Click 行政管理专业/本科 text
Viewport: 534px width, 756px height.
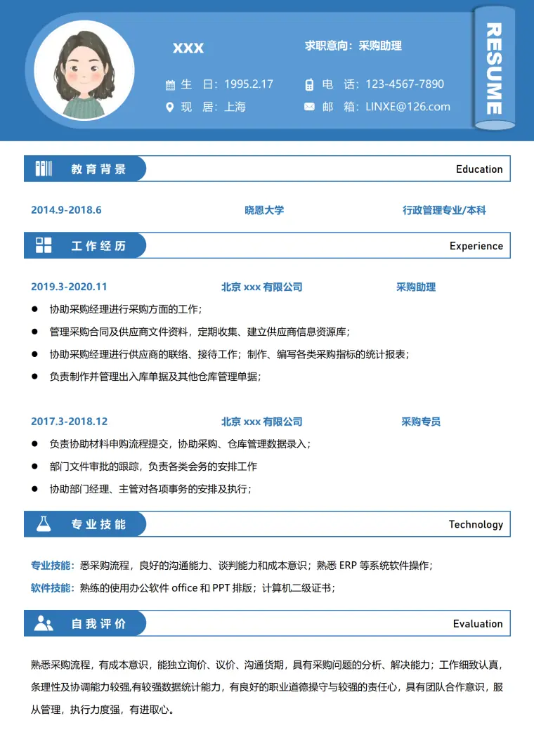tap(444, 210)
